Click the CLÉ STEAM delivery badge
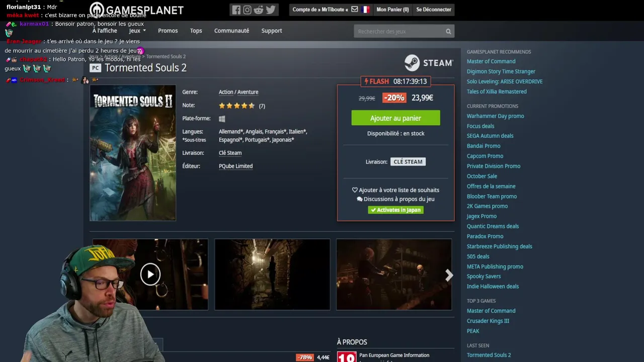 coord(408,162)
